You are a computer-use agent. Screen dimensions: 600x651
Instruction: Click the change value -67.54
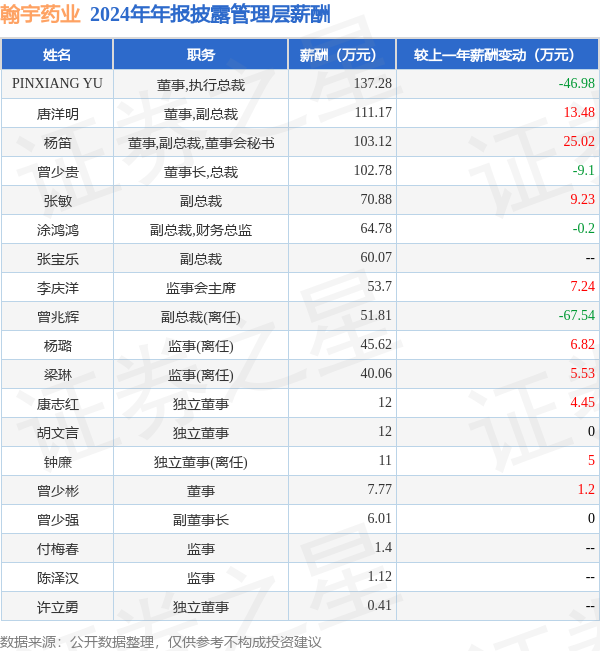[x=576, y=315]
